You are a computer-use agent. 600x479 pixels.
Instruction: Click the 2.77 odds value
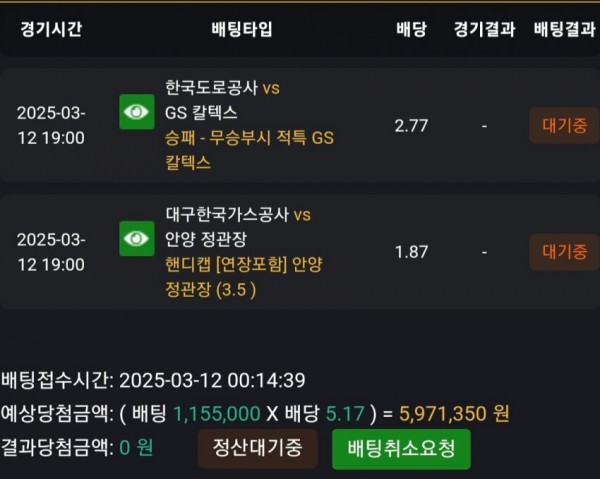click(x=411, y=126)
